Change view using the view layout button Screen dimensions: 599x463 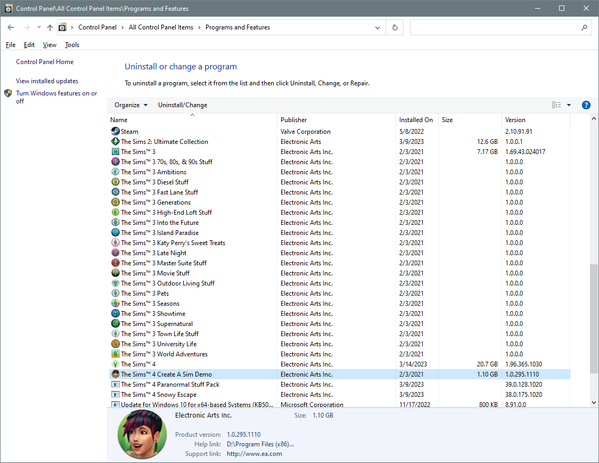(x=556, y=105)
